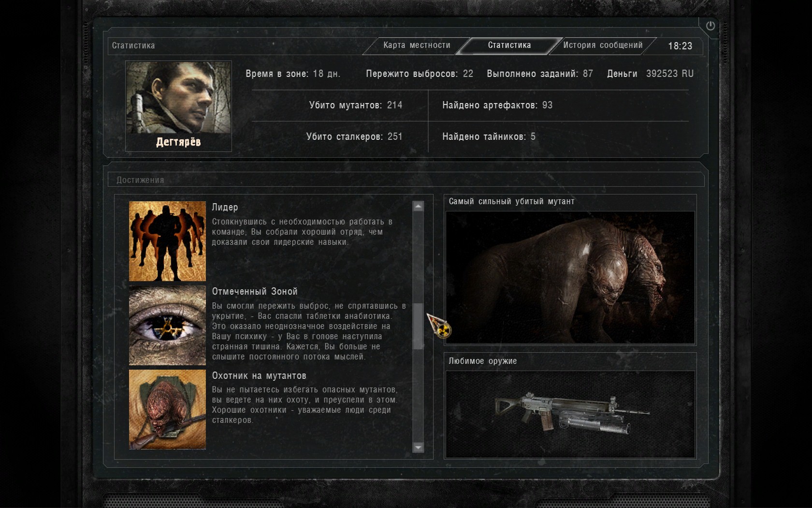Screen dimensions: 812x508
Task: Click the Лидер achievement title
Action: click(225, 208)
